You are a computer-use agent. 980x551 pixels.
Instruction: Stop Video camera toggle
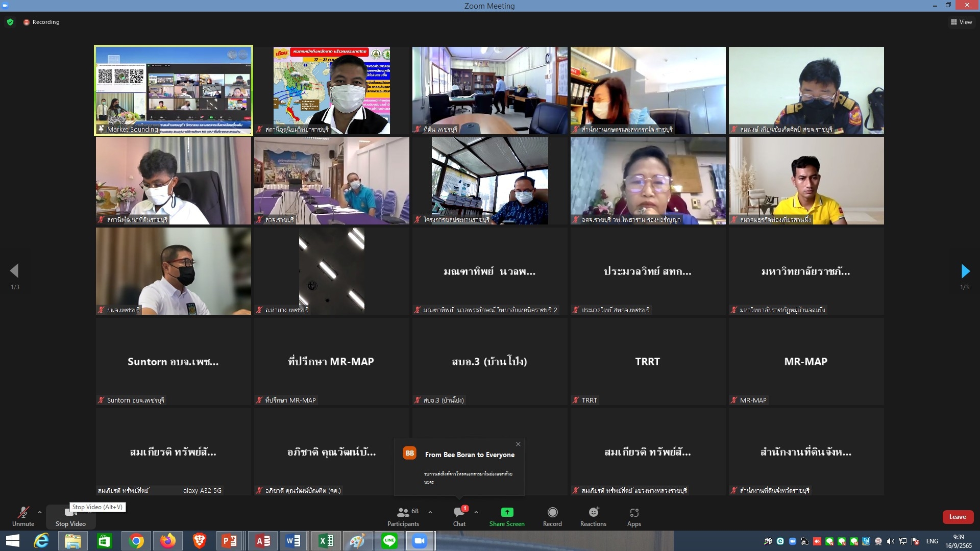click(x=70, y=515)
